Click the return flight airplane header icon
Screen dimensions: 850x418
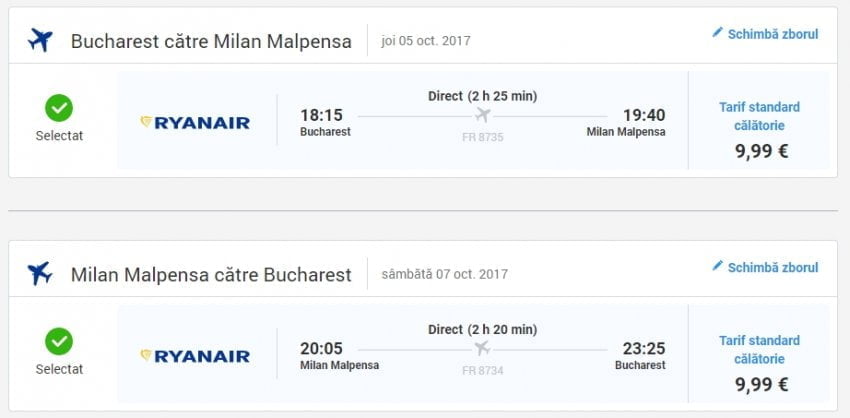click(40, 273)
